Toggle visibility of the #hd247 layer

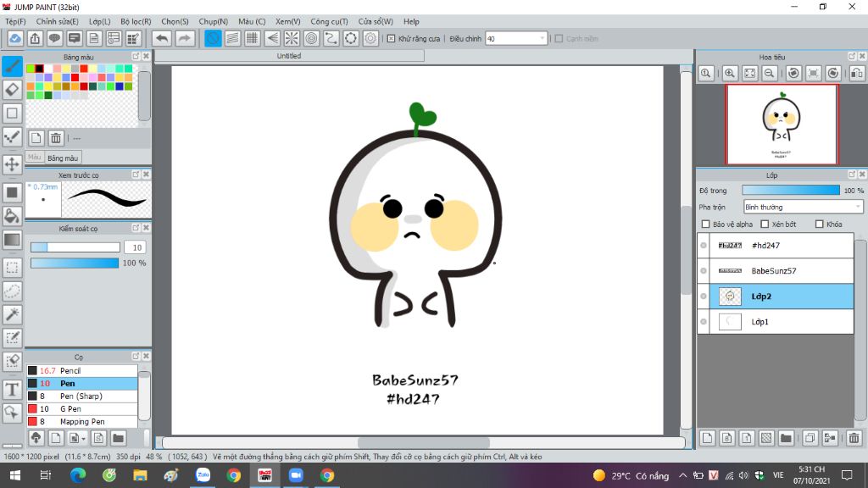coord(704,245)
